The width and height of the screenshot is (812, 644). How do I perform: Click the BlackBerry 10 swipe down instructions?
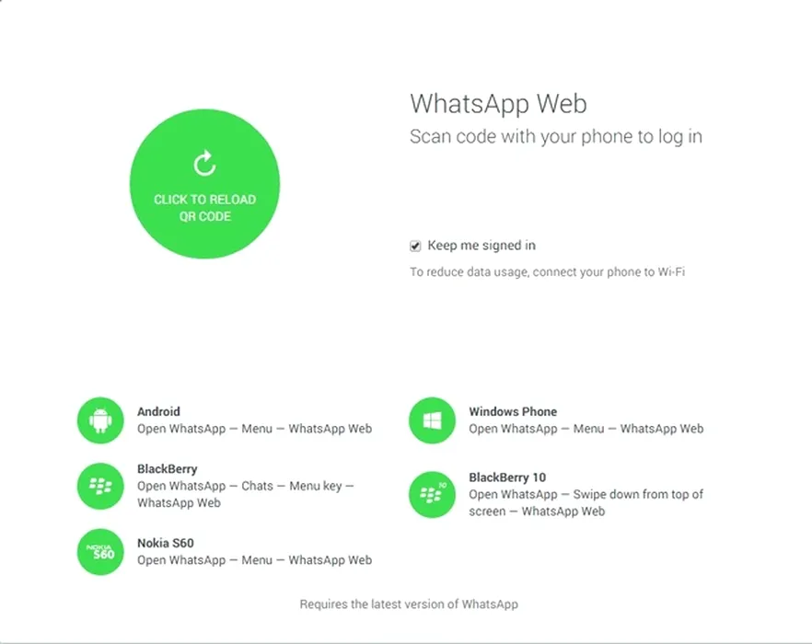[x=586, y=502]
